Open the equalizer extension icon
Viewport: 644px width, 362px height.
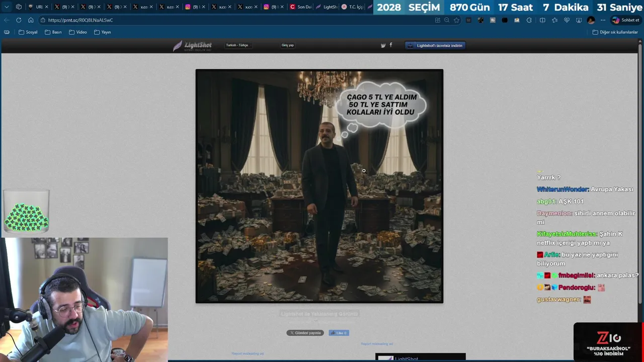coord(468,20)
